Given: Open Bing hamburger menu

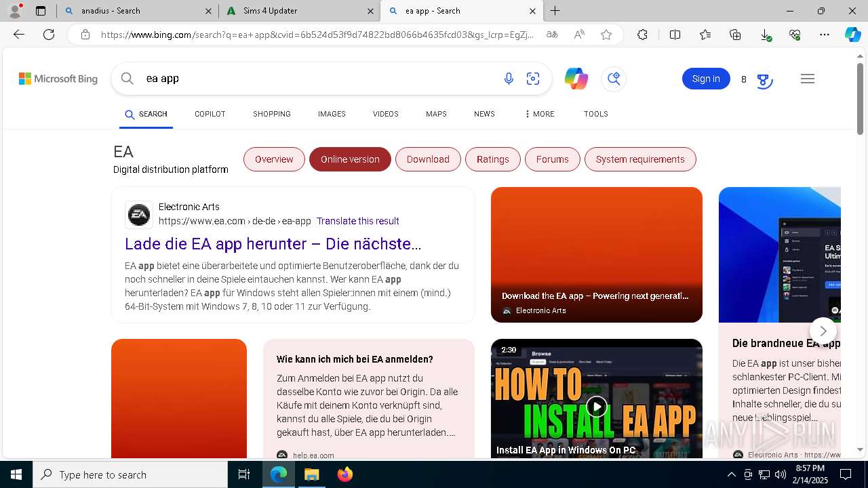Looking at the screenshot, I should tap(807, 79).
